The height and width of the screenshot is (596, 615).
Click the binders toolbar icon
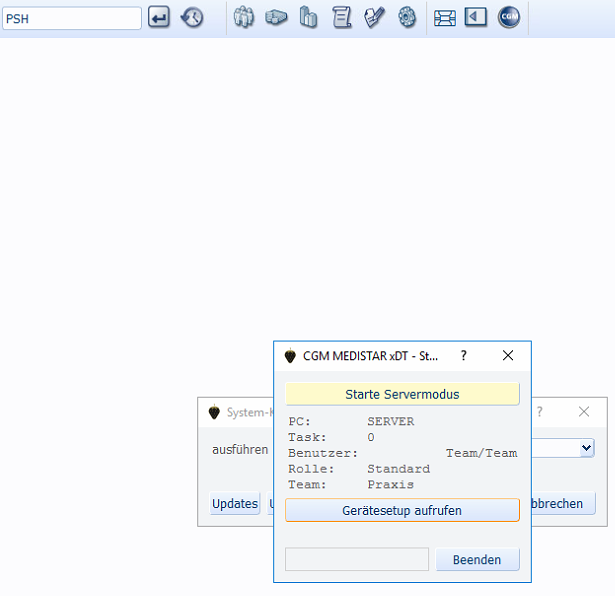tap(309, 18)
